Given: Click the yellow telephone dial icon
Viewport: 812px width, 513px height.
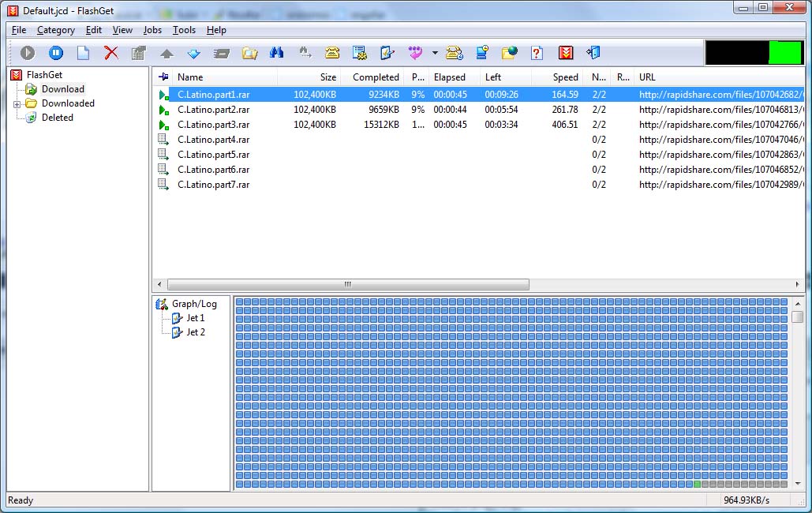Looking at the screenshot, I should point(332,53).
